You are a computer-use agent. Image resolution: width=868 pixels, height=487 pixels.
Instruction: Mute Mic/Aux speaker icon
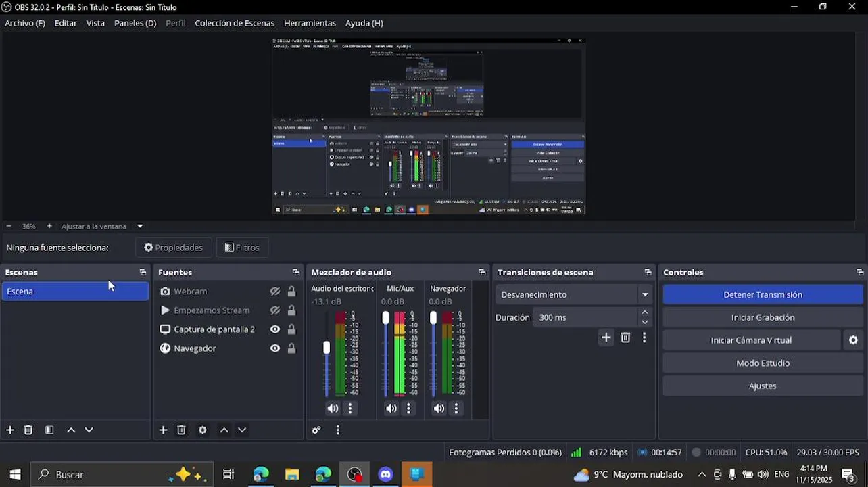point(391,409)
